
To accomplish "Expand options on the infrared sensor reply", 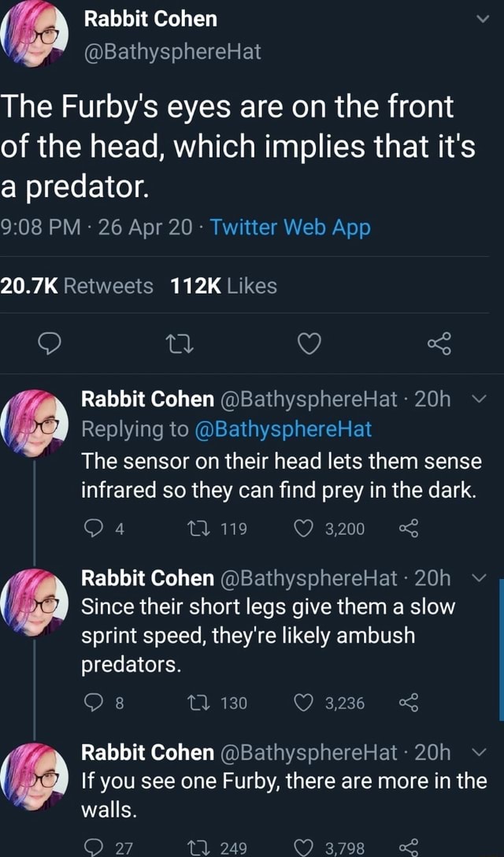I will point(484,400).
